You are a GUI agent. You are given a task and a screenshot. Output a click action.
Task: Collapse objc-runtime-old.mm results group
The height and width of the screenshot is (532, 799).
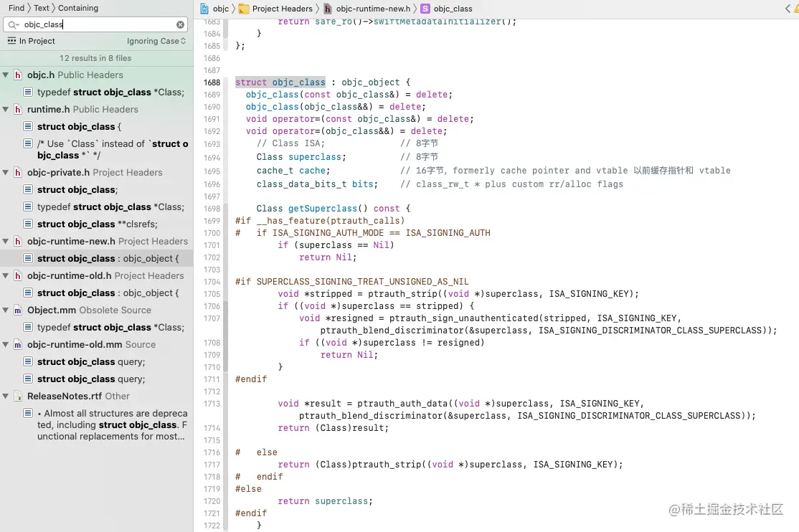tap(6, 344)
